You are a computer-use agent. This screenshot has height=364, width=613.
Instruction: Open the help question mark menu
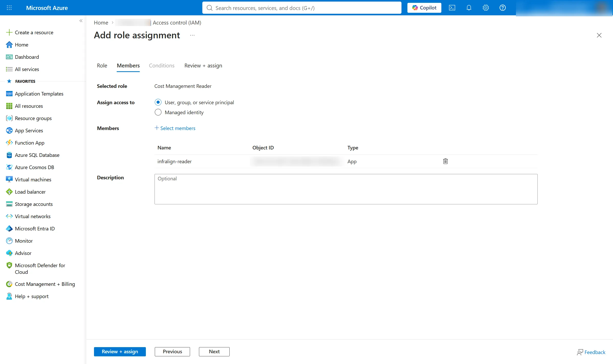[503, 8]
